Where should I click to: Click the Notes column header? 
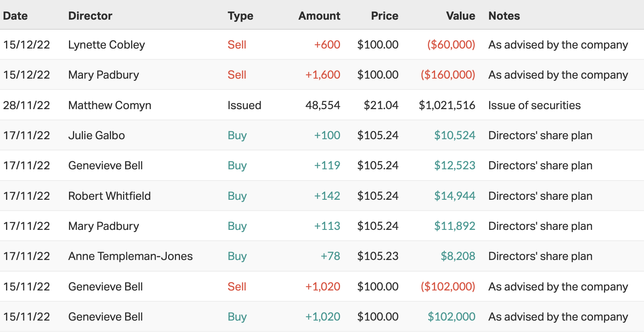pyautogui.click(x=504, y=16)
